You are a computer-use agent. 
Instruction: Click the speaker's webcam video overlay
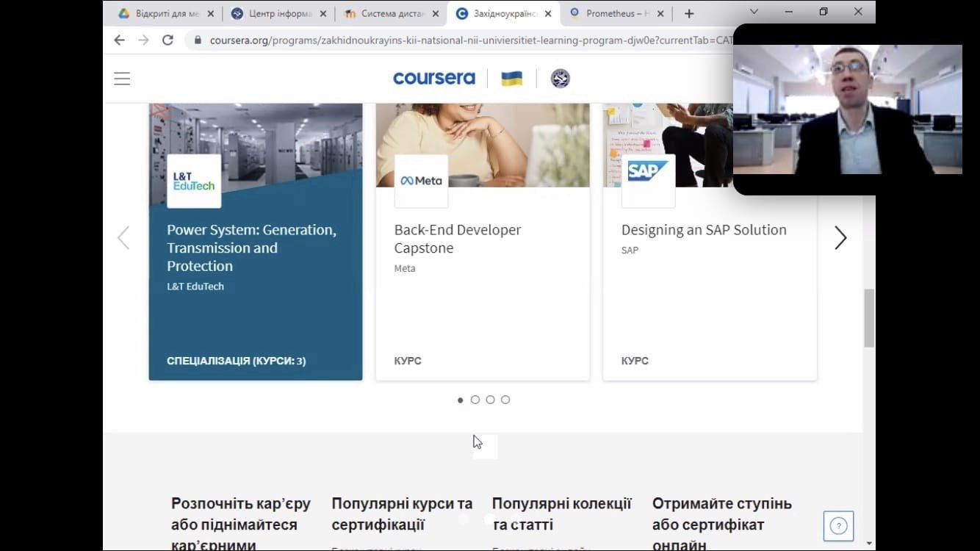(848, 109)
